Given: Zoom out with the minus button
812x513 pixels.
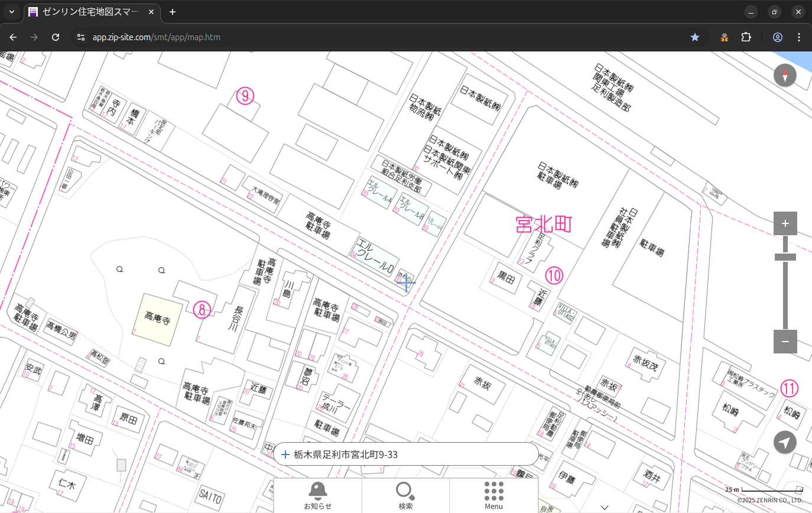Looking at the screenshot, I should 785,342.
